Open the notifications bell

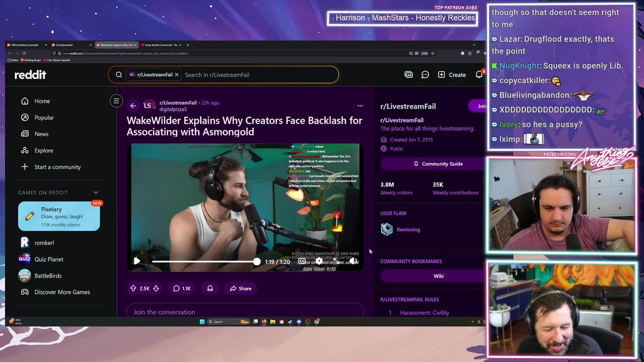click(x=479, y=75)
